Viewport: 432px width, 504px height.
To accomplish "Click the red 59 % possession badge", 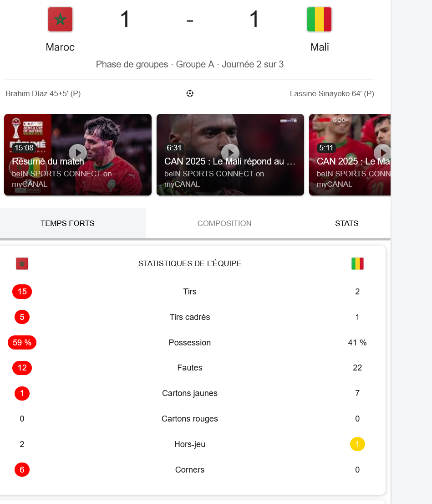I will [x=22, y=343].
